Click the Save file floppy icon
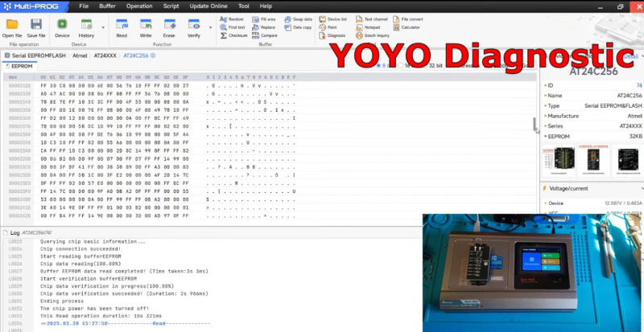Screen dimensions: 644x332 [36, 25]
